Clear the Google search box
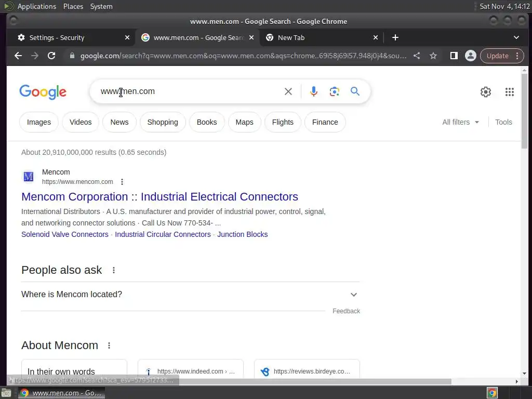 click(288, 91)
